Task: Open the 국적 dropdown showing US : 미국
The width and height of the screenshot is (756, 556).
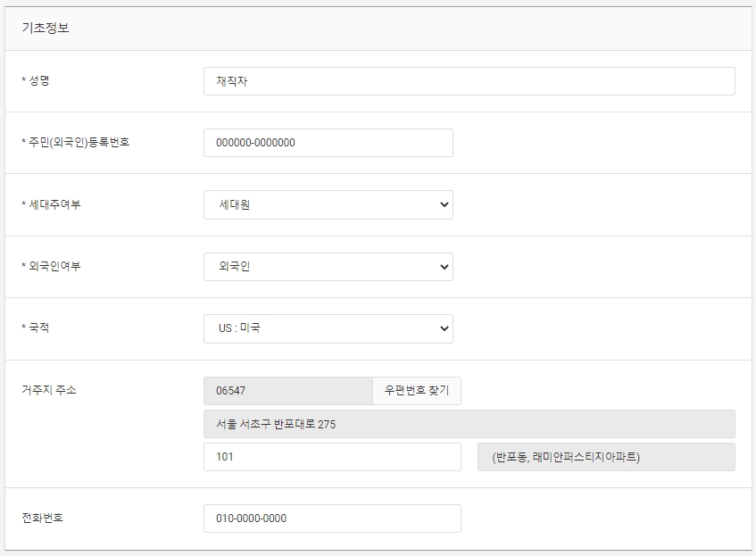Action: pos(328,329)
